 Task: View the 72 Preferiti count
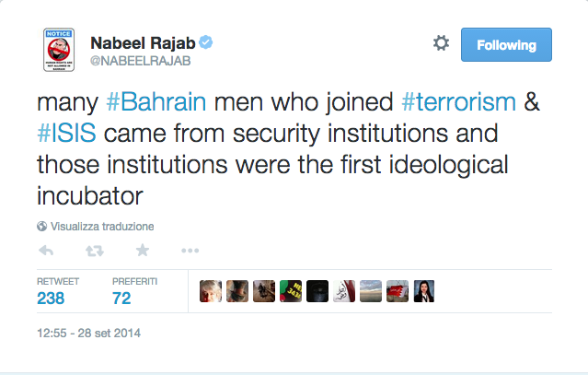(121, 298)
